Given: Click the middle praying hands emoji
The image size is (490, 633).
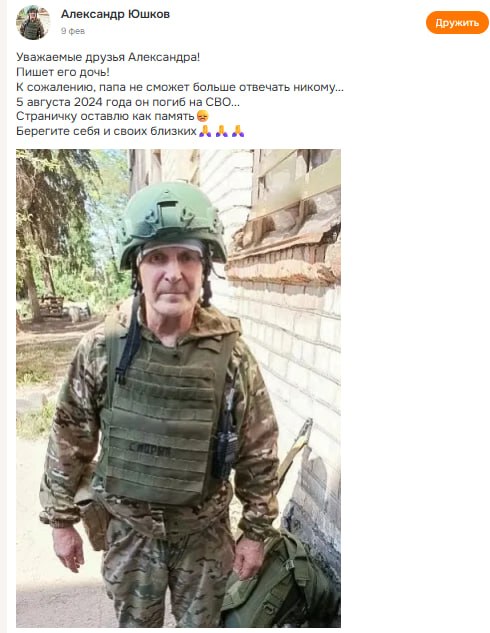Looking at the screenshot, I should (222, 131).
